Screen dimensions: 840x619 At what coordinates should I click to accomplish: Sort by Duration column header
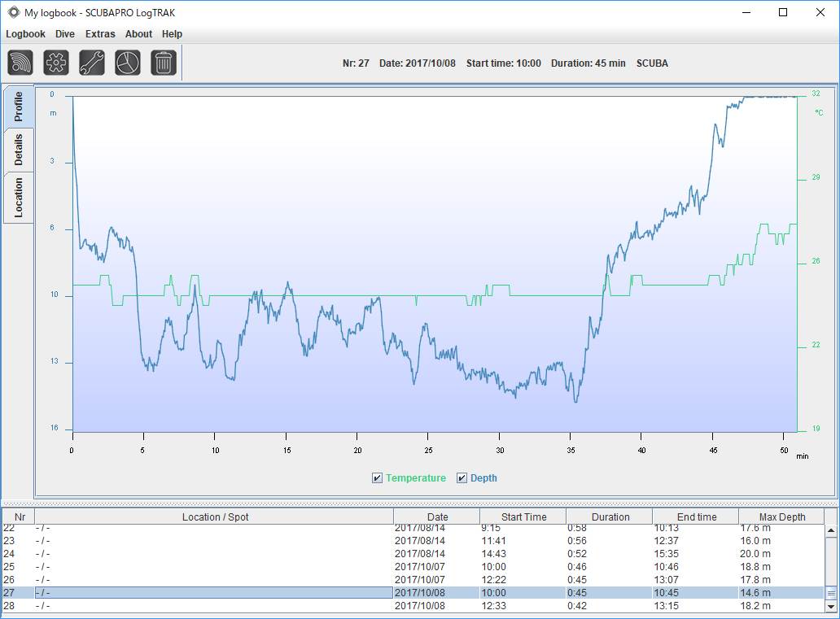pos(610,517)
